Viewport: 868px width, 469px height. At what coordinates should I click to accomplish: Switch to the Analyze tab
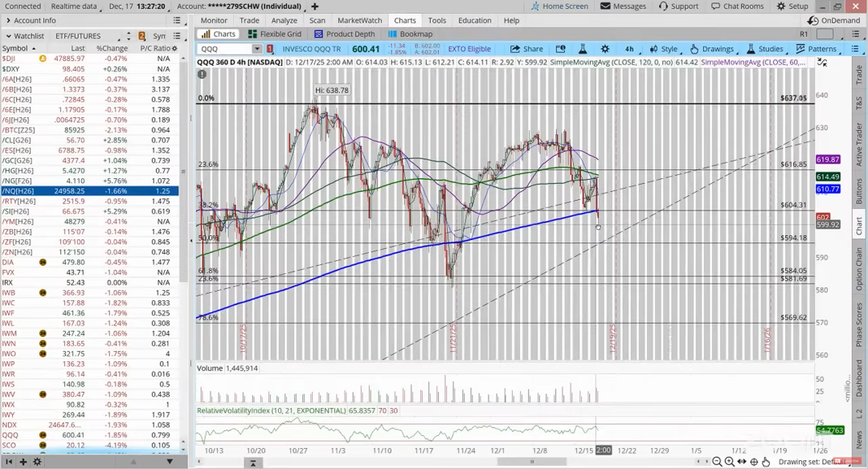(x=284, y=20)
